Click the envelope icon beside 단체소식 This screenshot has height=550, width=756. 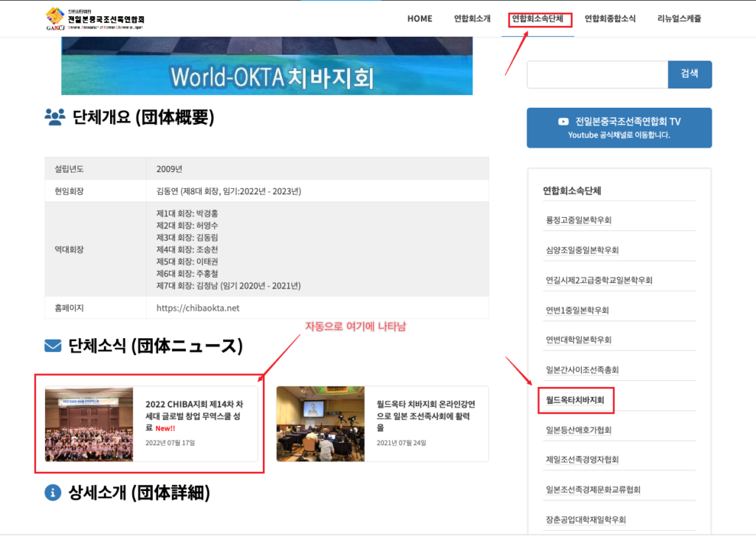point(53,346)
